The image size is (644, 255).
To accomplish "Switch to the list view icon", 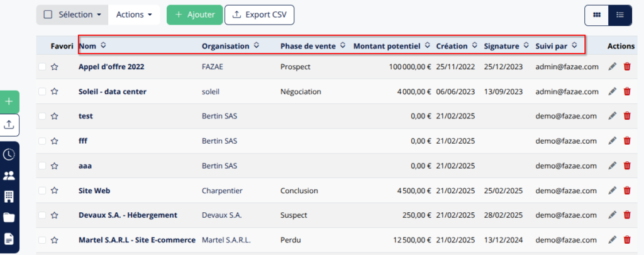I will coord(620,15).
